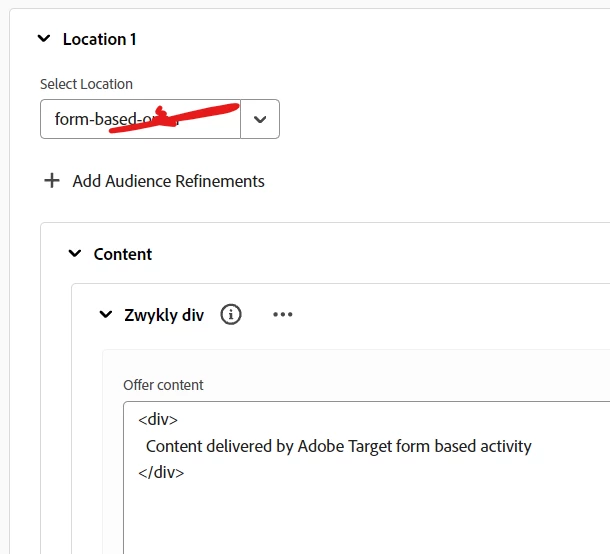The height and width of the screenshot is (554, 610).
Task: Collapse the Content section chevron
Action: click(75, 253)
